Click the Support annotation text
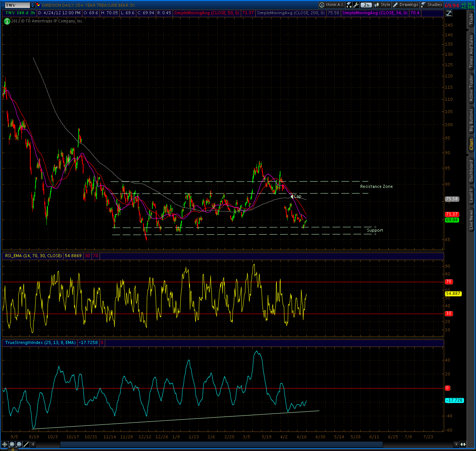 click(x=375, y=230)
